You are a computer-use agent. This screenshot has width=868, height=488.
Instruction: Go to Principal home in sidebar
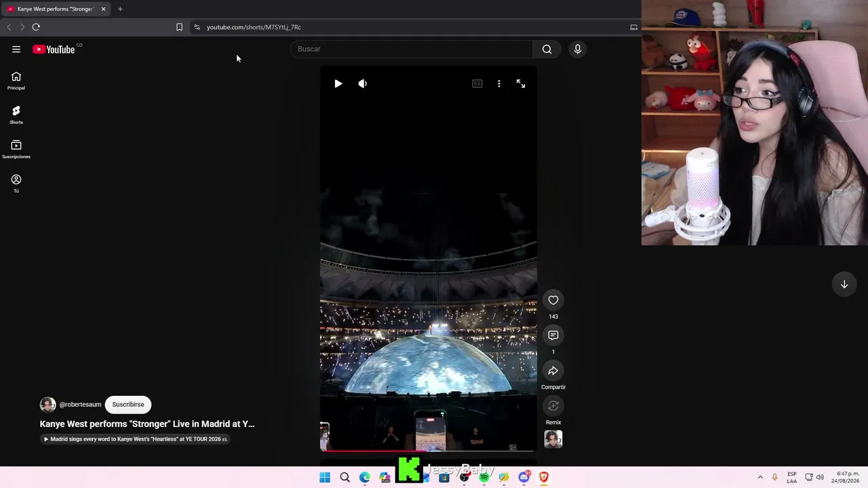point(16,81)
